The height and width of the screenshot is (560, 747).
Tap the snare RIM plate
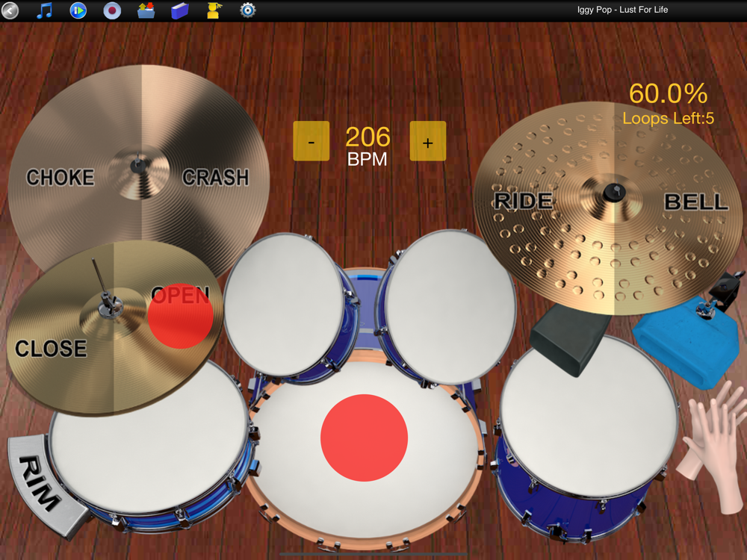42,485
